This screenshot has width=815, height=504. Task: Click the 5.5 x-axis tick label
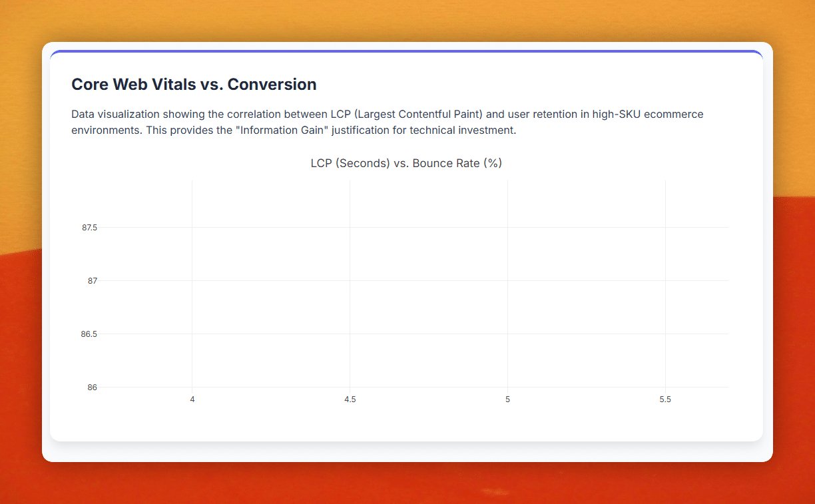coord(665,399)
